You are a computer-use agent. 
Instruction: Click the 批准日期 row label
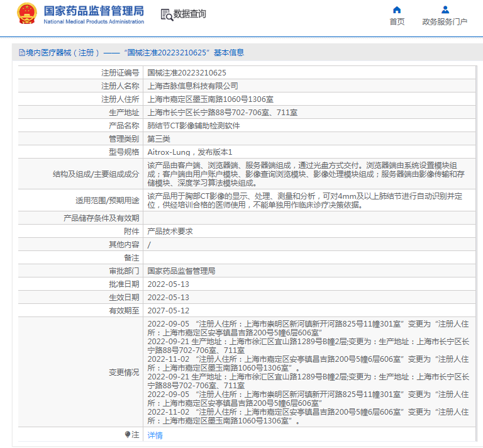[x=124, y=284]
